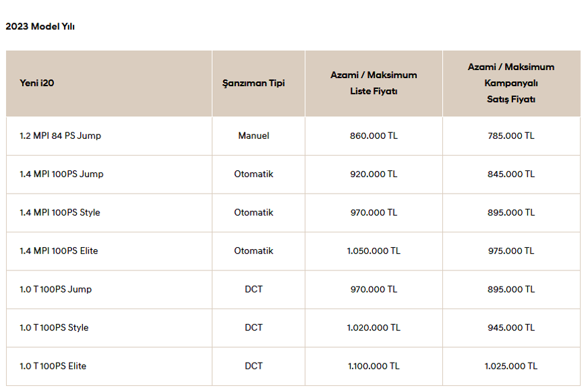Viewport: 588px width, 392px height.
Task: Click the 'Şanzıman Tipi' column header
Action: [254, 83]
